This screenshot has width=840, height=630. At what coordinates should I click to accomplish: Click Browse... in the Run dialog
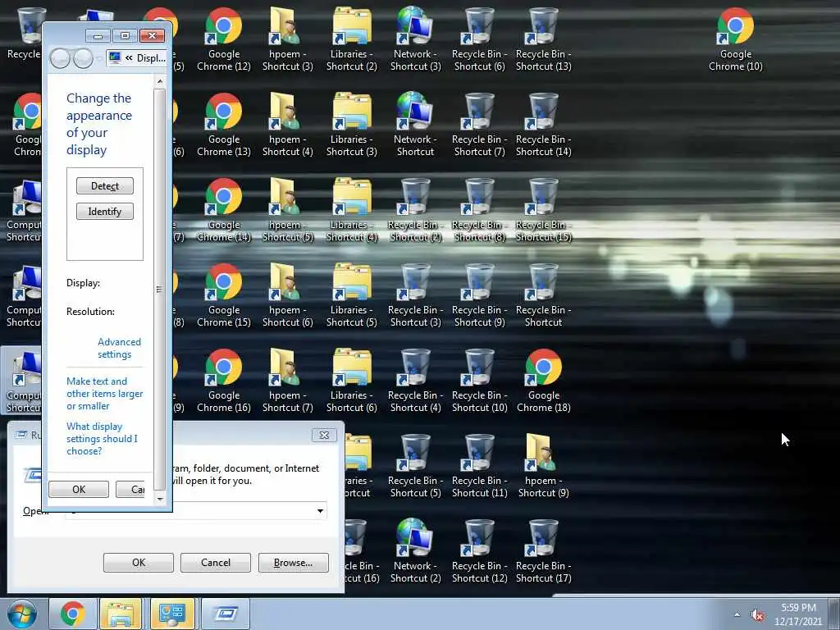point(293,563)
